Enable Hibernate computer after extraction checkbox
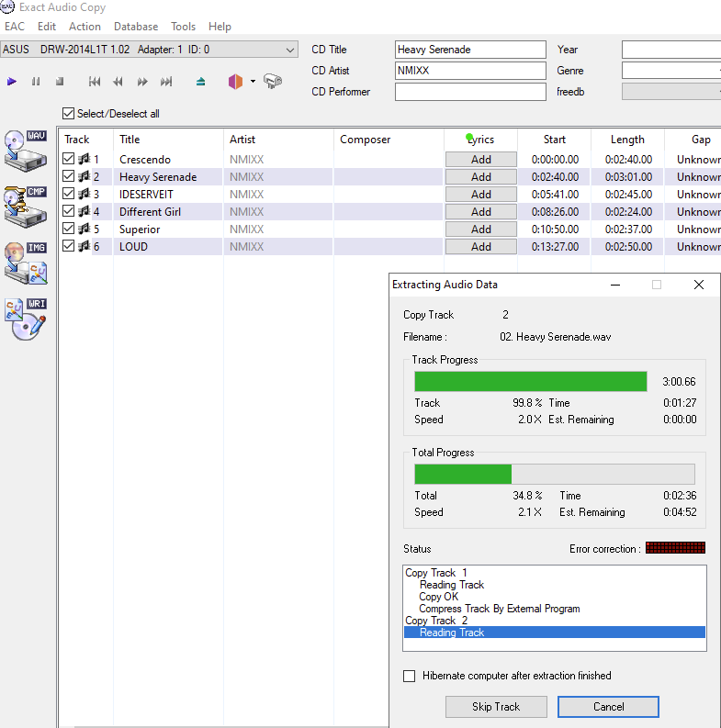This screenshot has width=721, height=728. point(410,676)
